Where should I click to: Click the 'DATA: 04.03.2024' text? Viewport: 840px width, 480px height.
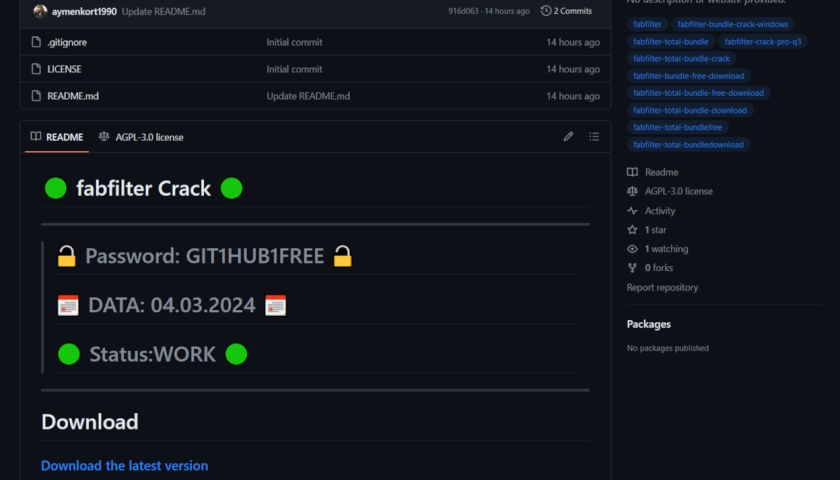coord(172,305)
